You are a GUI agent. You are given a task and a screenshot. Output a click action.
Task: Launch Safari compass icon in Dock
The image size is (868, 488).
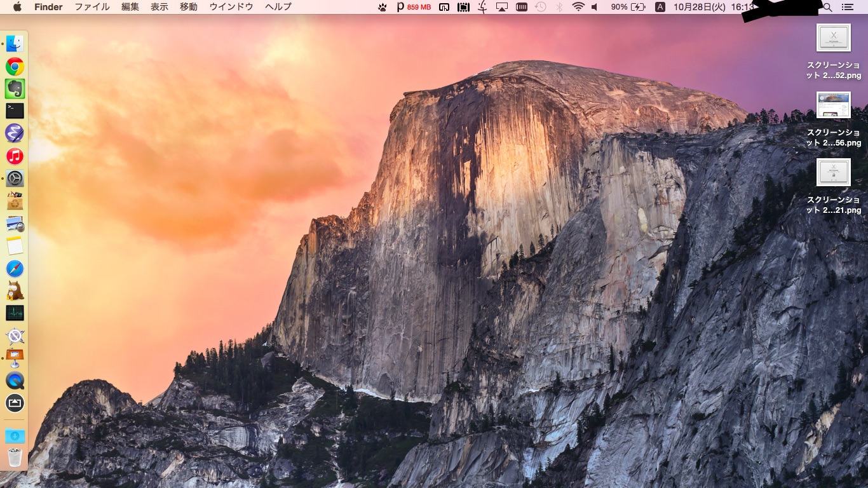tap(15, 268)
